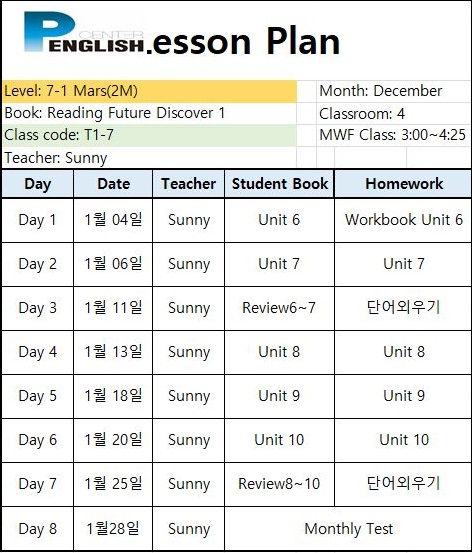Click the P English Center logo
Image resolution: width=472 pixels, height=553 pixels.
pyautogui.click(x=84, y=33)
